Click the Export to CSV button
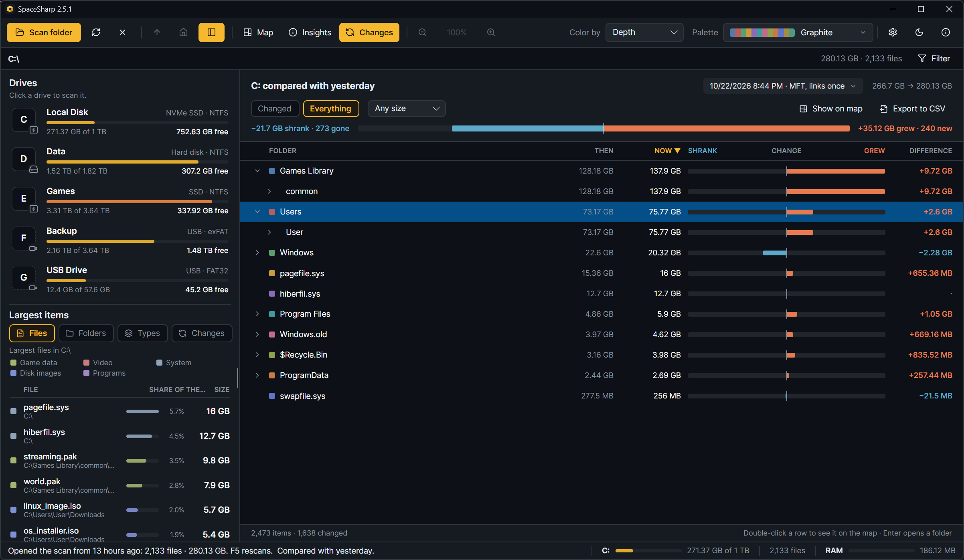Image resolution: width=964 pixels, height=560 pixels. [913, 109]
